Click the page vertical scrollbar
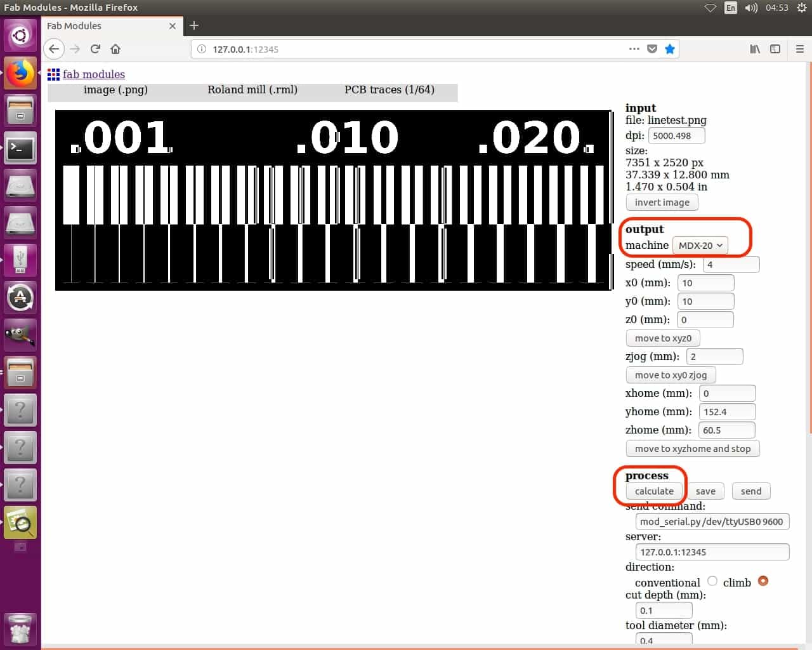This screenshot has width=812, height=650. pyautogui.click(x=809, y=248)
